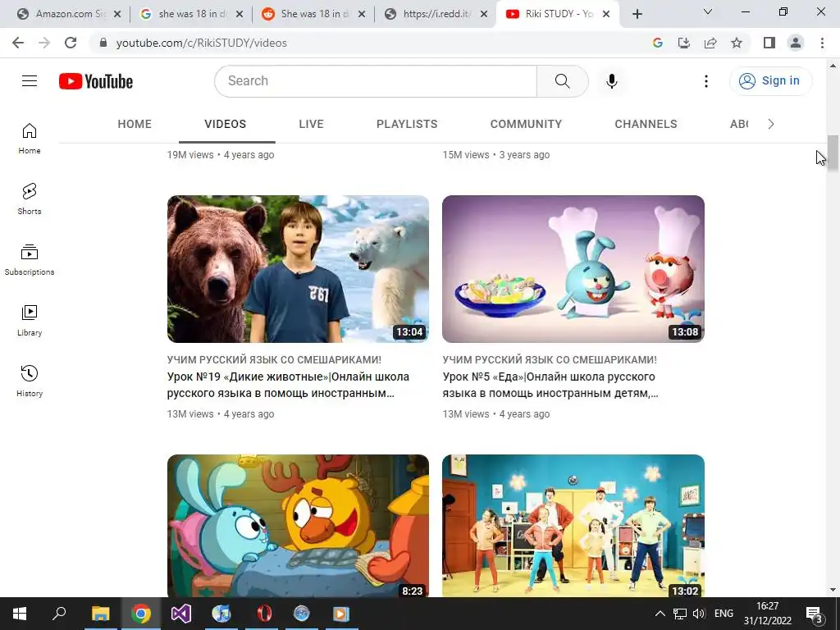Open the 8:23 cartoon video thumbnail
The height and width of the screenshot is (630, 840).
(298, 526)
